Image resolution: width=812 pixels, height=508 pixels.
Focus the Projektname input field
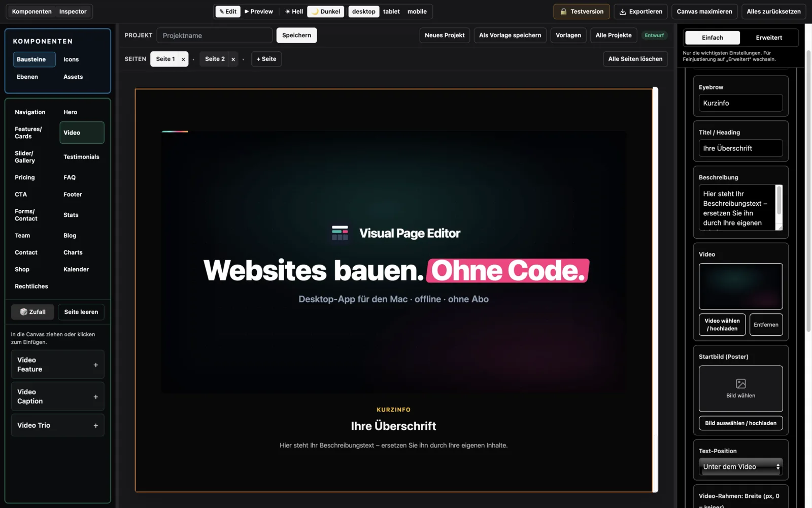tap(215, 35)
